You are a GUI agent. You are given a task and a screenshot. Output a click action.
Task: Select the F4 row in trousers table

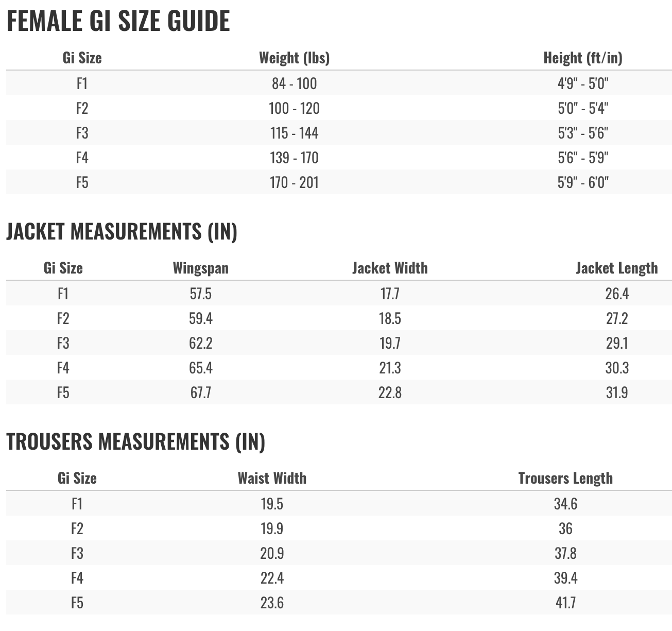point(339,578)
